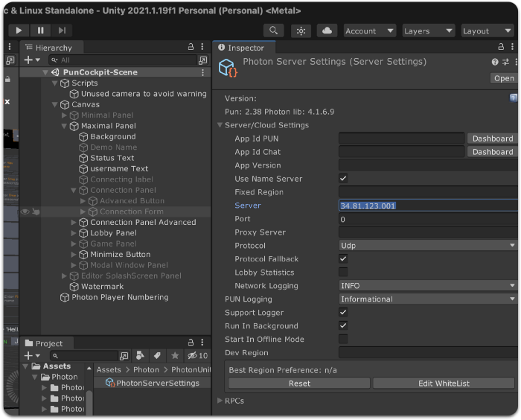Click the favorites star icon in Project toolbar
Image resolution: width=521 pixels, height=420 pixels.
[x=175, y=356]
